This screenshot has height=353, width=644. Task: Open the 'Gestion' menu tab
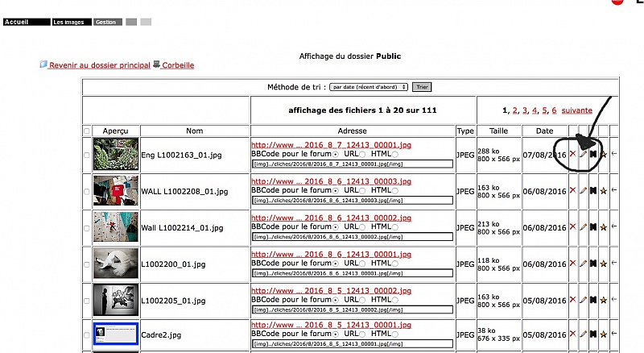click(108, 23)
